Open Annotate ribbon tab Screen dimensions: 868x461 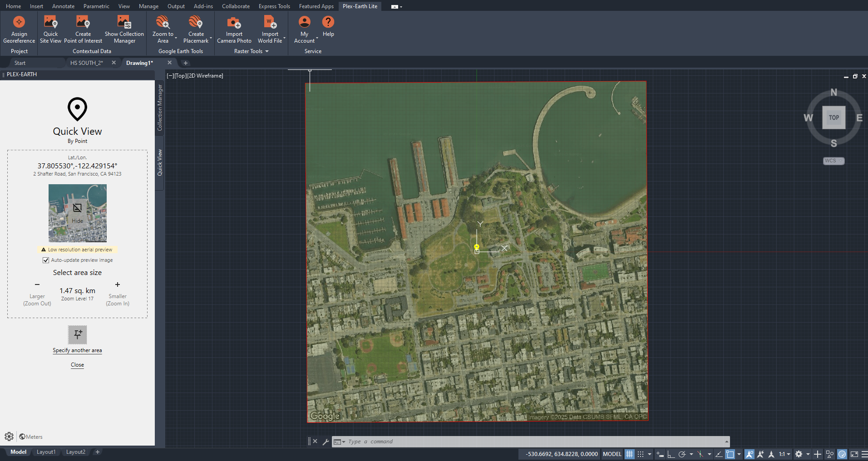pos(63,6)
